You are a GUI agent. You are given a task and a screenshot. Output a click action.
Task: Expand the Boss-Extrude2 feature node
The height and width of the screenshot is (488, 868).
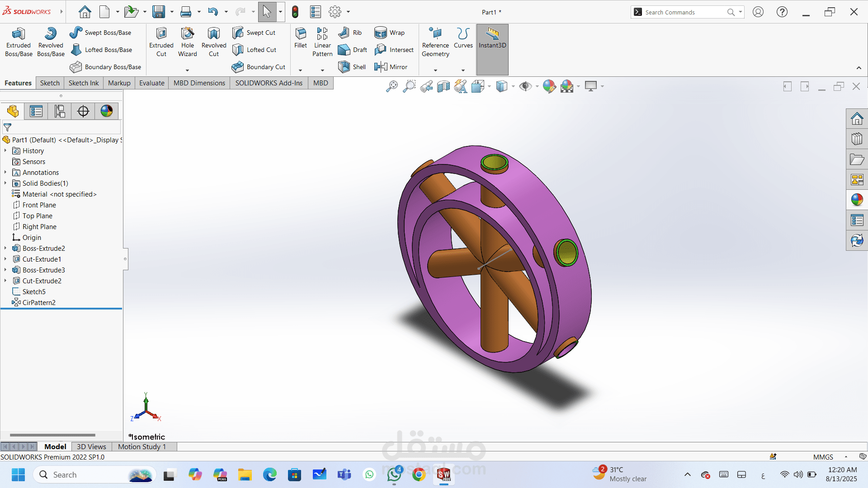(x=5, y=248)
